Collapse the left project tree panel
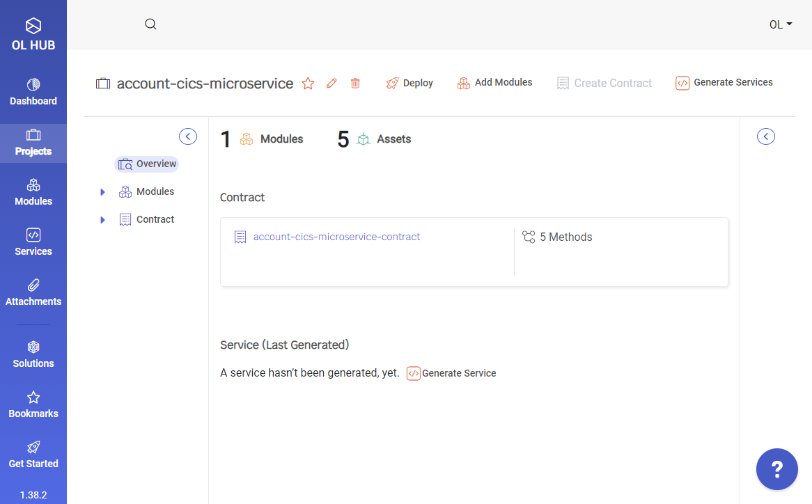812x504 pixels. point(187,136)
